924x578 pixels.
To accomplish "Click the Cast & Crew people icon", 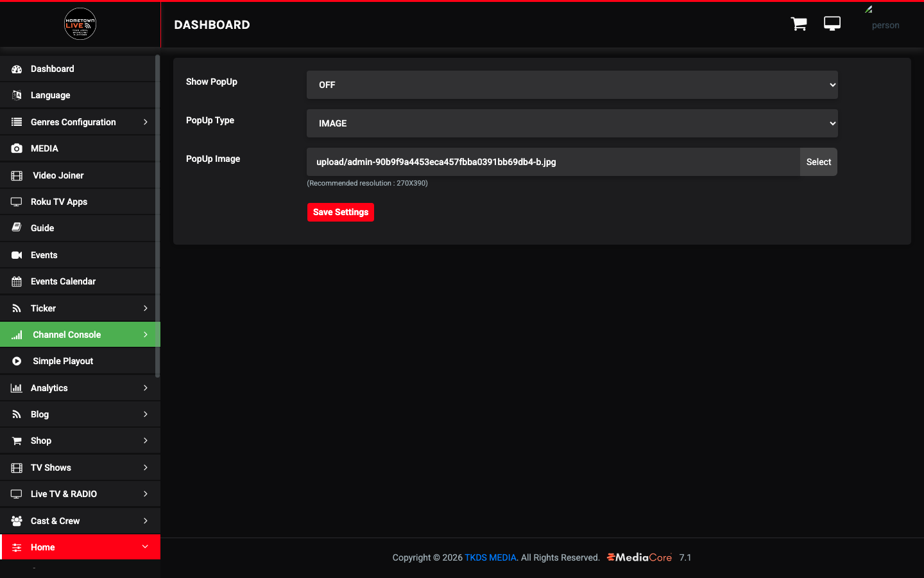I will pyautogui.click(x=17, y=521).
